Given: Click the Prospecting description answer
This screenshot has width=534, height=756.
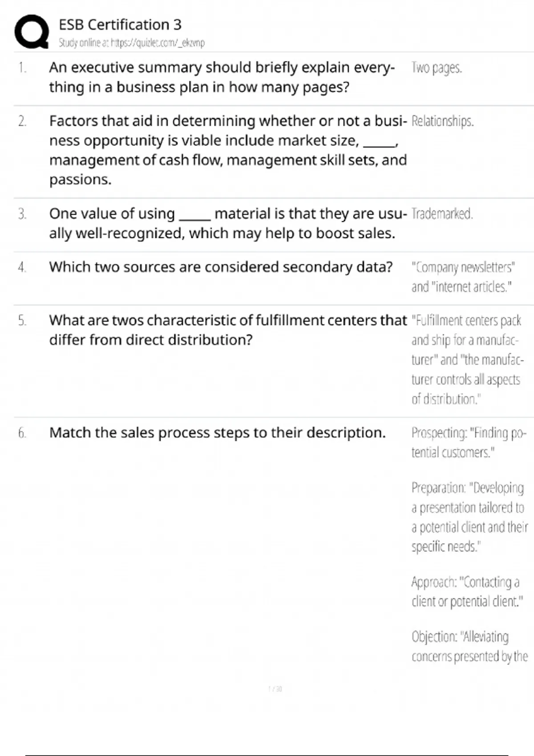Looking at the screenshot, I should [468, 442].
